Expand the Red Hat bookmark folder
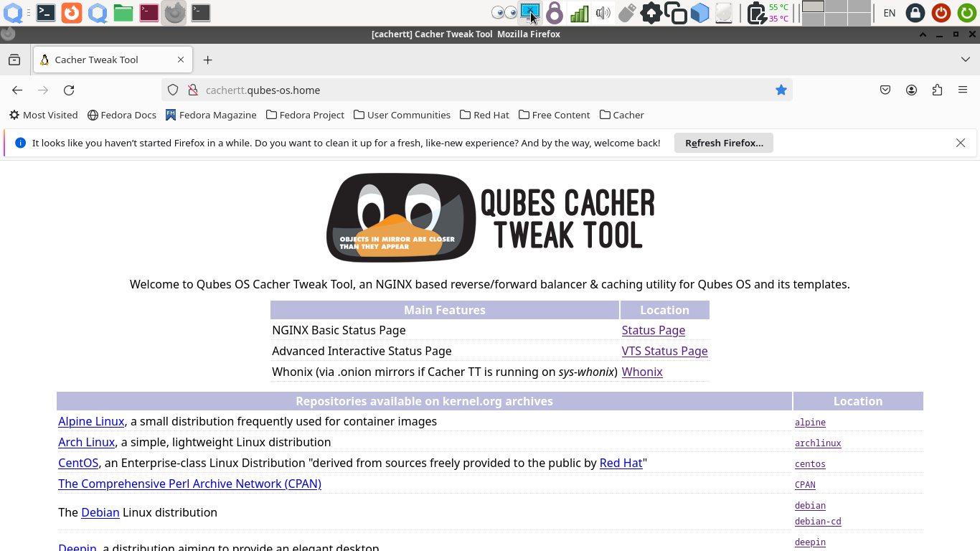The image size is (980, 551). point(484,115)
